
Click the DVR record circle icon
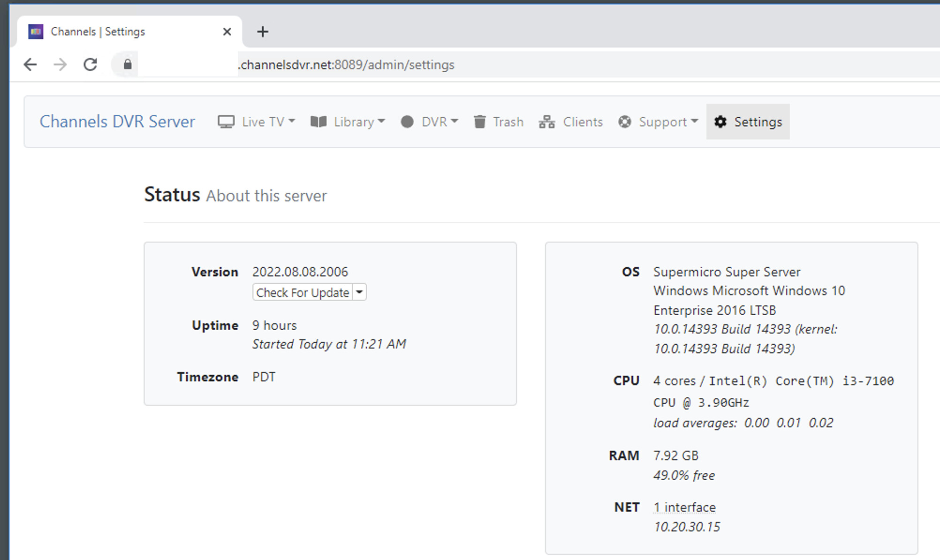click(x=407, y=122)
